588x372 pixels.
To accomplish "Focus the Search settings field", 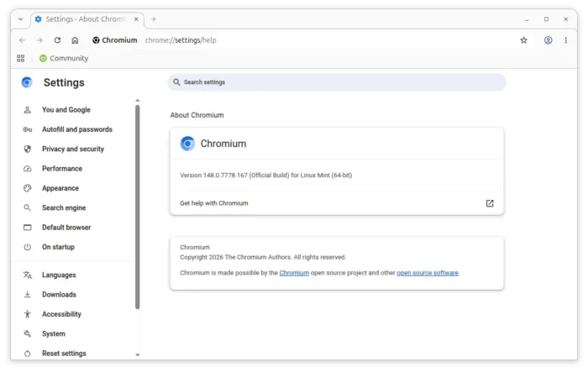I will tap(337, 82).
